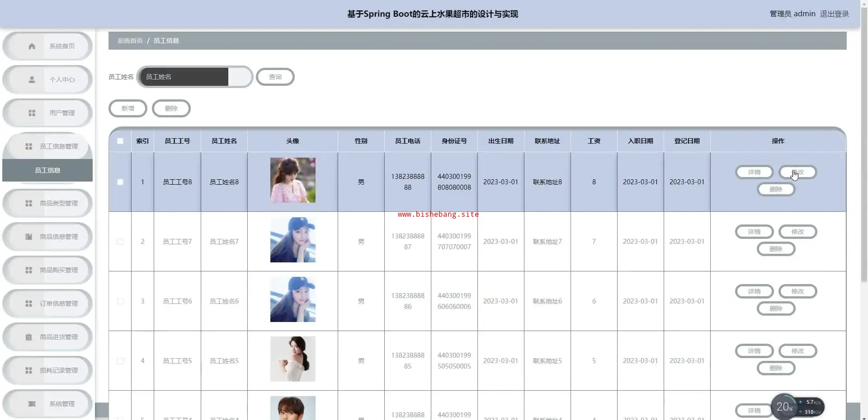Viewport: 868px width, 420px height.
Task: Click the 联系地址6 cell
Action: [x=547, y=301]
